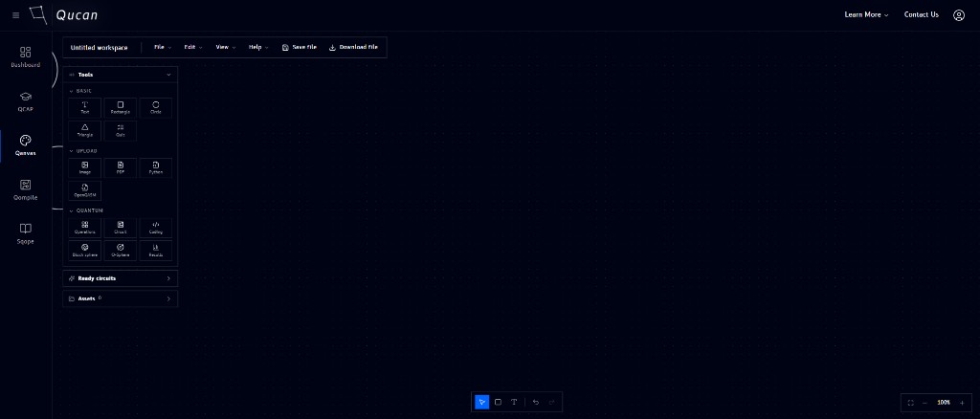Click Save file button

(x=300, y=48)
